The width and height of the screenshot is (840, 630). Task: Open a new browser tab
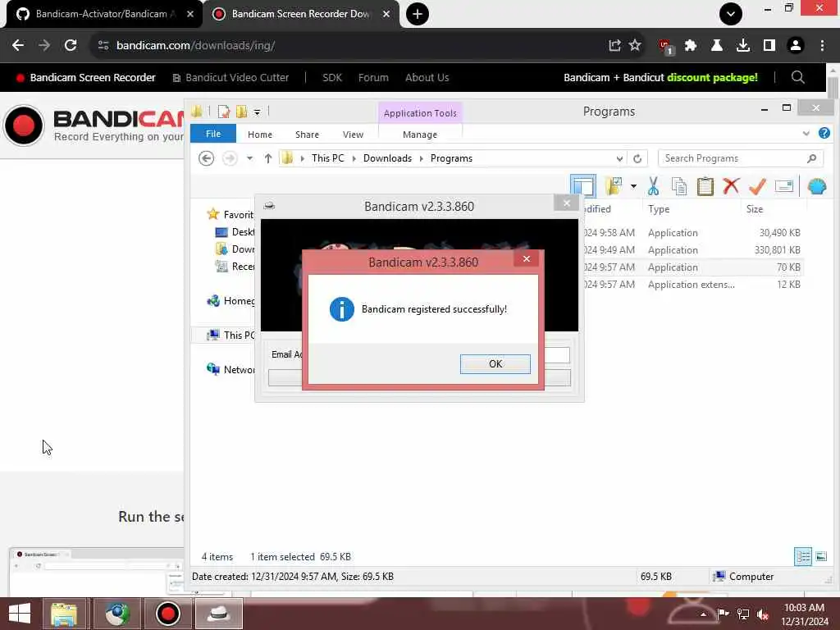click(418, 14)
